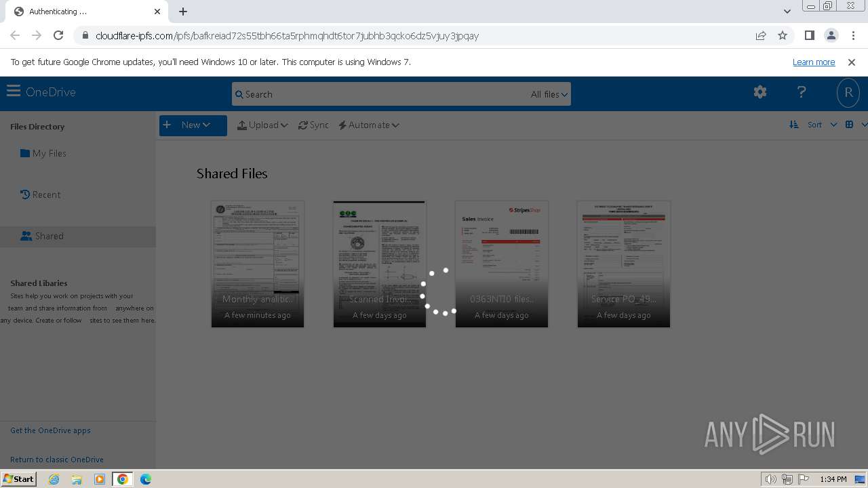
Task: Expand the All files dropdown
Action: (x=549, y=94)
